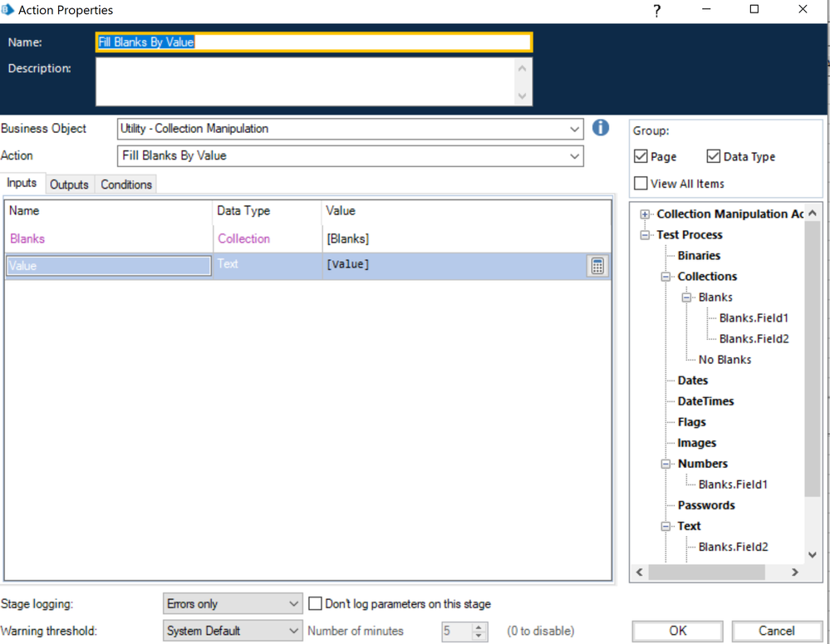Click the OK button
This screenshot has width=830, height=644.
tap(677, 631)
